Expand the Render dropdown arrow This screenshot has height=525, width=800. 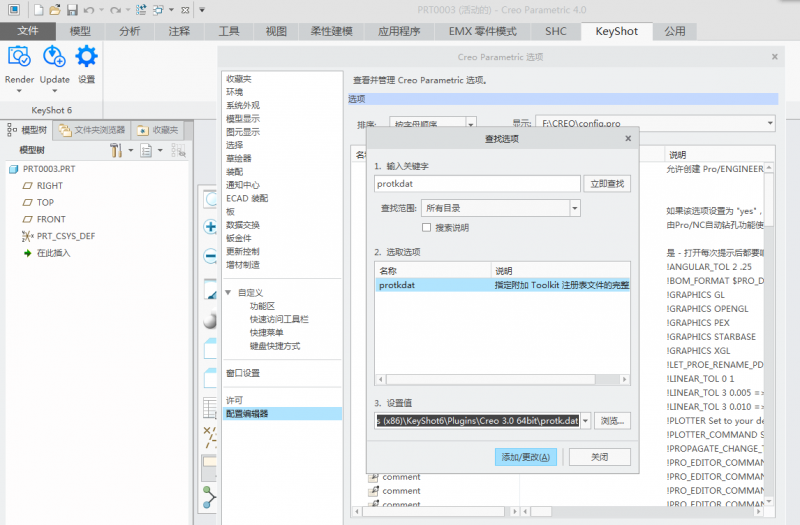[x=19, y=91]
